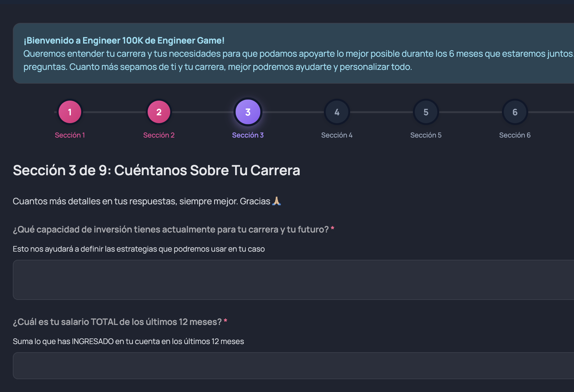Click the 'Sección 3 de 9' heading
Screen dimensions: 574x392
pyautogui.click(x=156, y=170)
